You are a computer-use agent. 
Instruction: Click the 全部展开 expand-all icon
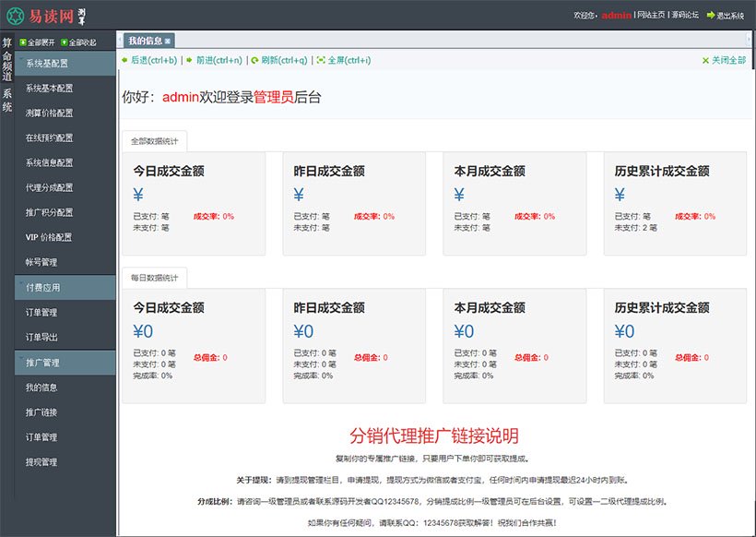coord(22,42)
